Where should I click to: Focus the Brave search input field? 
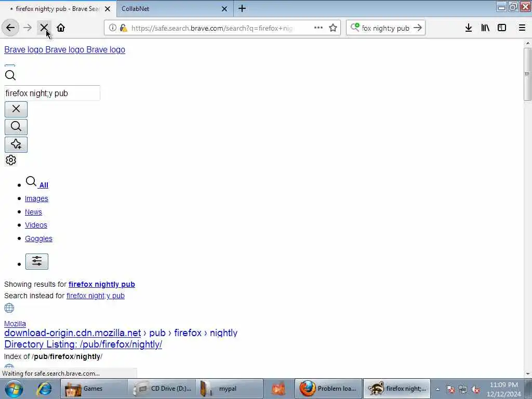click(52, 93)
